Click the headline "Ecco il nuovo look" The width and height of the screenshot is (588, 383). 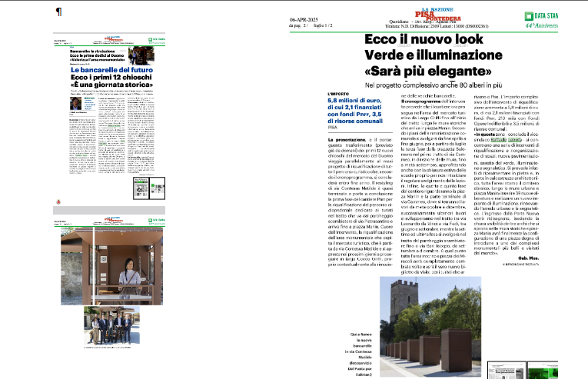(x=424, y=39)
